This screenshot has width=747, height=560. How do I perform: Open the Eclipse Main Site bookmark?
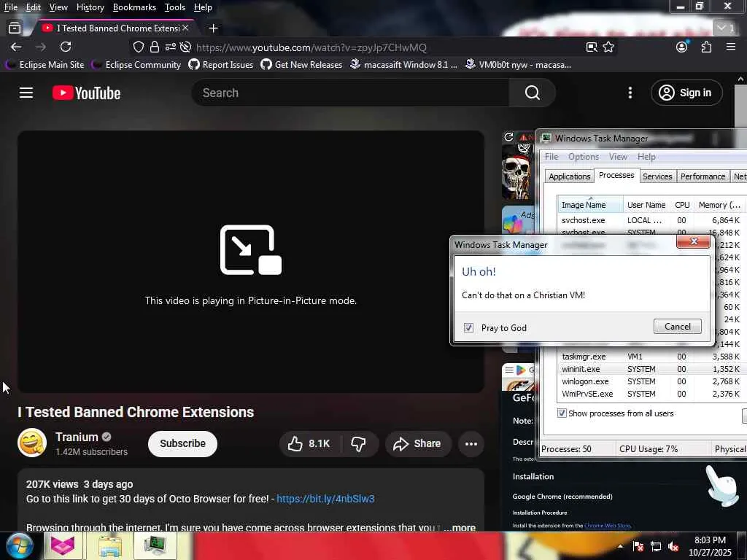pos(44,65)
